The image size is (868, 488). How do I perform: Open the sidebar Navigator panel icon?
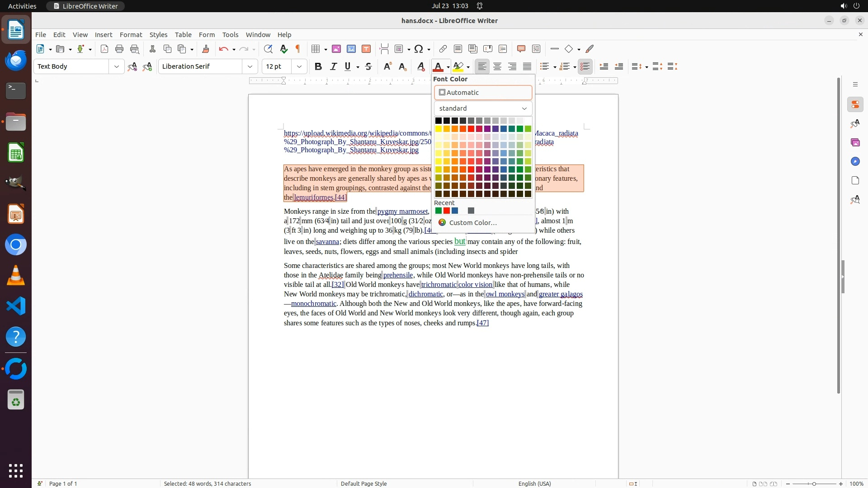[x=855, y=161]
